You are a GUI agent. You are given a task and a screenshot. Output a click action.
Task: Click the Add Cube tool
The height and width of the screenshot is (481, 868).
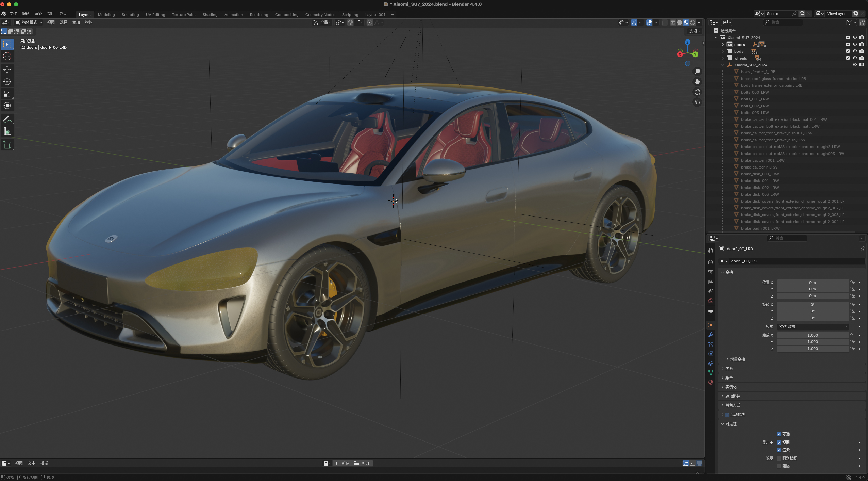[7, 145]
